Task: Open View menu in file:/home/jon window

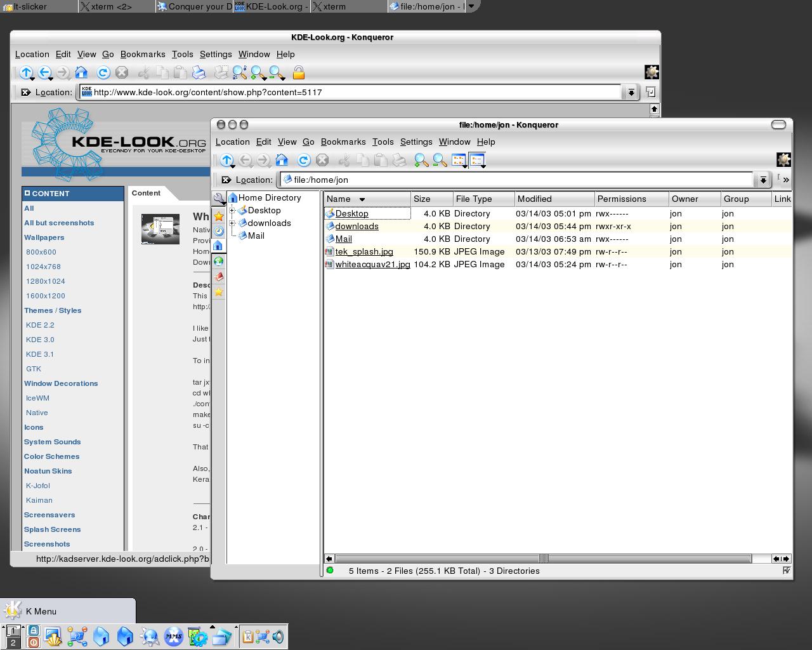Action: [x=287, y=142]
